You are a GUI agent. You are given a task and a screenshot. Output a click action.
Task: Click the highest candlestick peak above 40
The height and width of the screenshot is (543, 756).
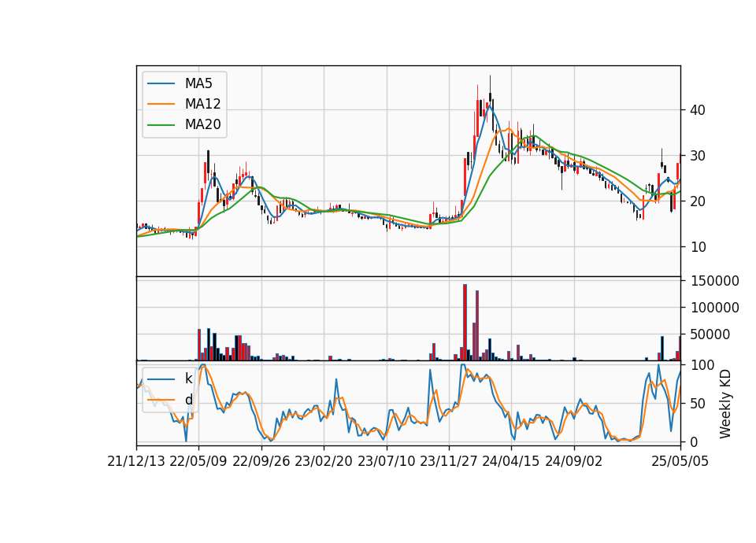pos(490,89)
